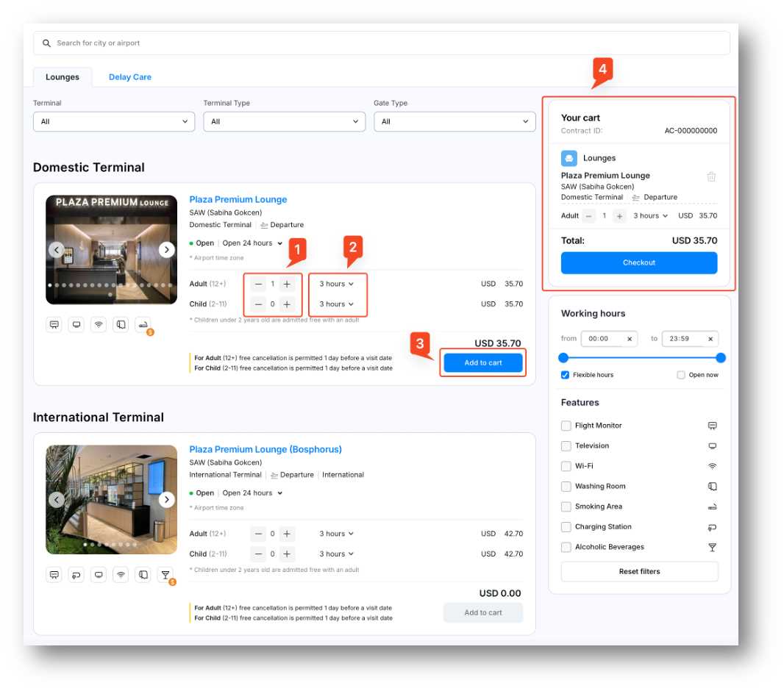The image size is (784, 691).
Task: Open the Gate Type dropdown
Action: [x=455, y=121]
